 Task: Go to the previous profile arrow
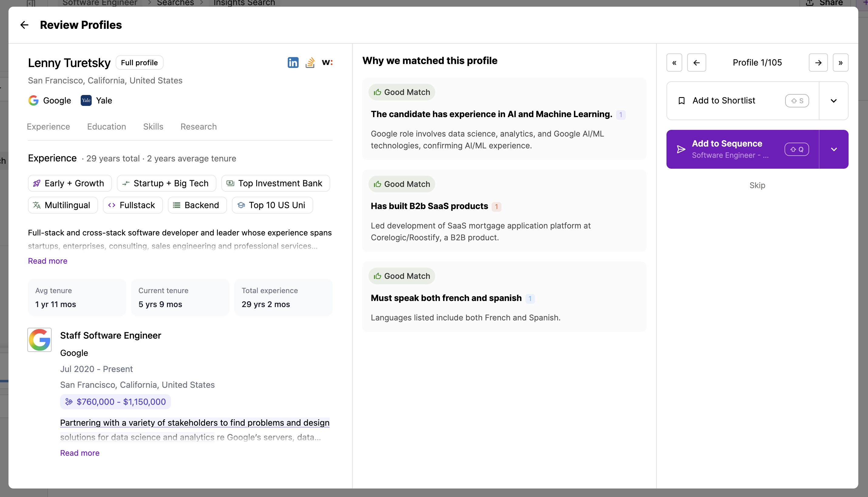tap(696, 63)
